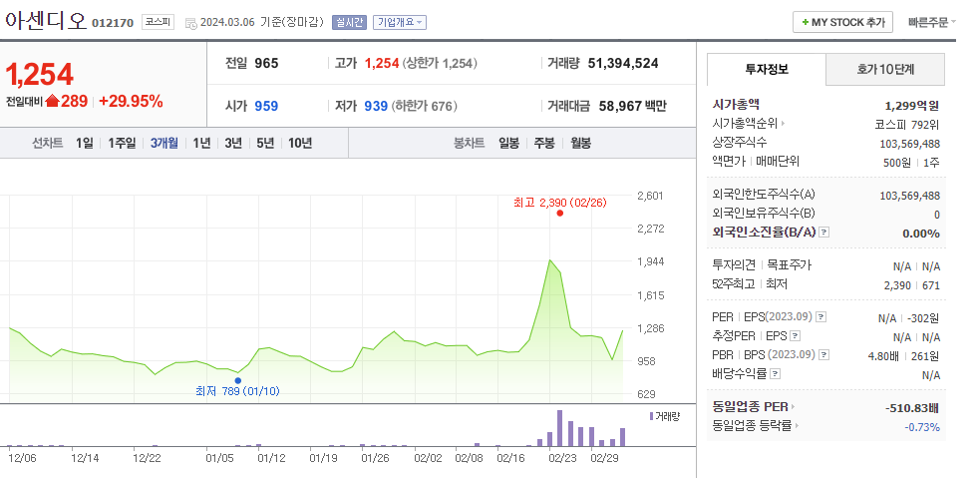This screenshot has height=478, width=980.
Task: Open help icon next to PER EPS(2023.09)
Action: tap(821, 317)
